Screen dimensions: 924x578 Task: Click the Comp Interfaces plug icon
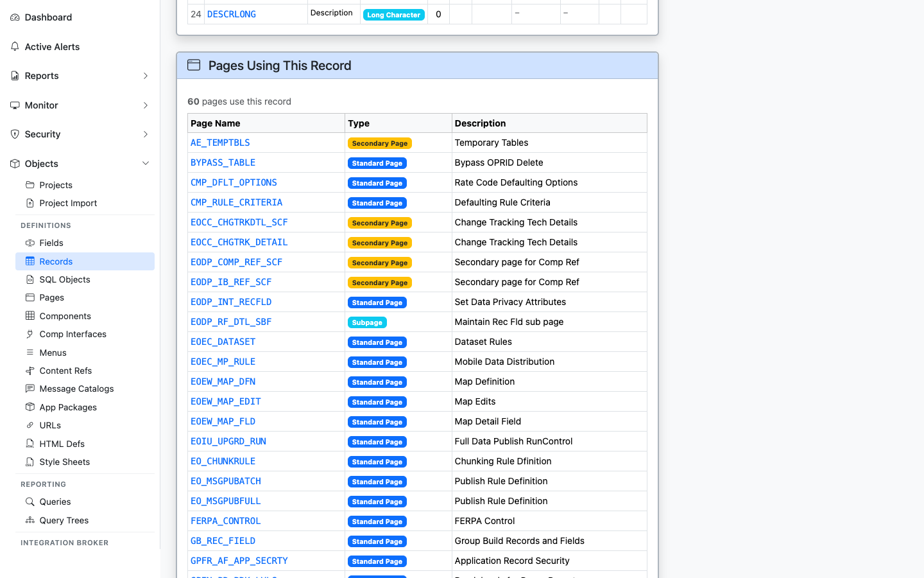click(x=30, y=334)
